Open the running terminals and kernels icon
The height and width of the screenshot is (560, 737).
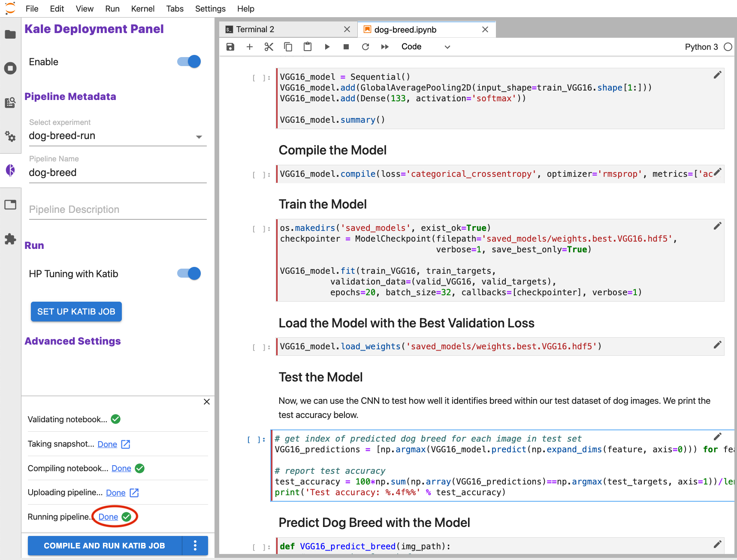(10, 68)
